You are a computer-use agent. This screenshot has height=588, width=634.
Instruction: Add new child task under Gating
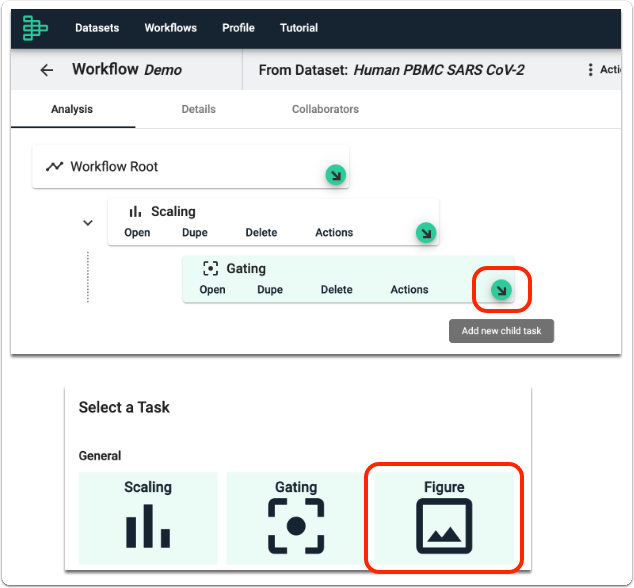pos(501,290)
